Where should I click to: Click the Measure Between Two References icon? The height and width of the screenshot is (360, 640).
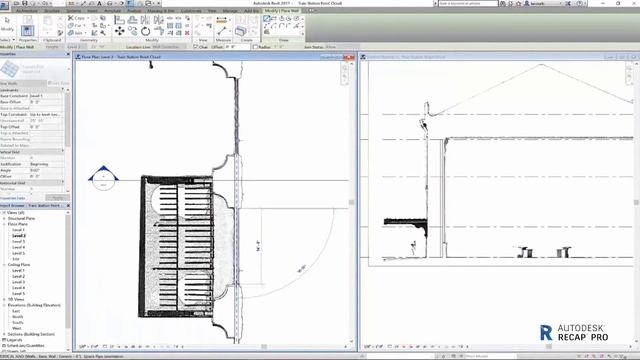tap(222, 31)
